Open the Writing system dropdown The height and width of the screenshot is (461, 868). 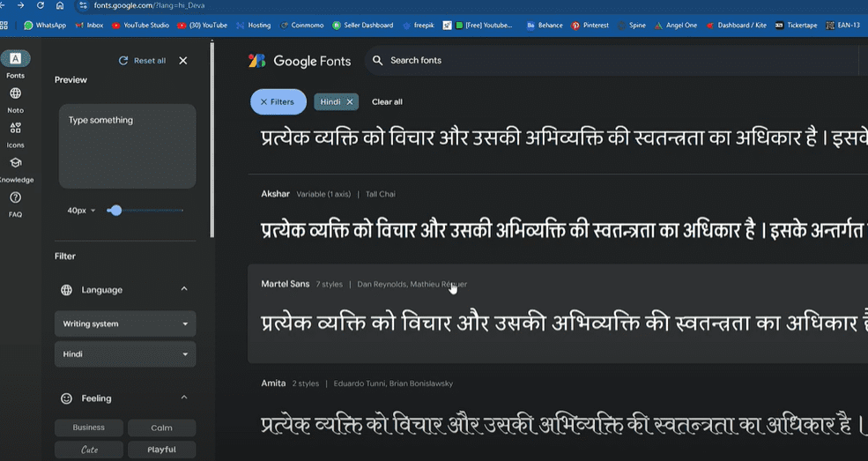click(125, 323)
